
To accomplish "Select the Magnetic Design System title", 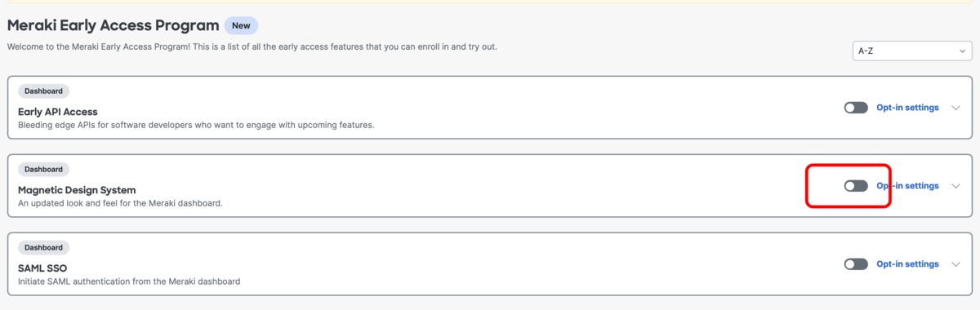I will [x=77, y=190].
